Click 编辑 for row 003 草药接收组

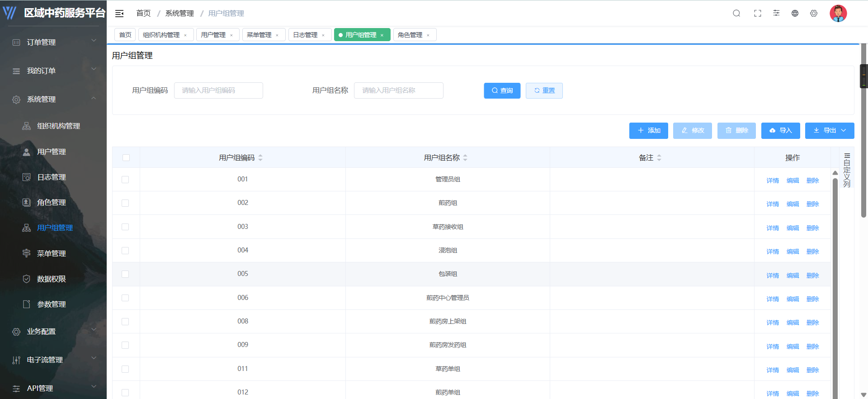(x=793, y=228)
